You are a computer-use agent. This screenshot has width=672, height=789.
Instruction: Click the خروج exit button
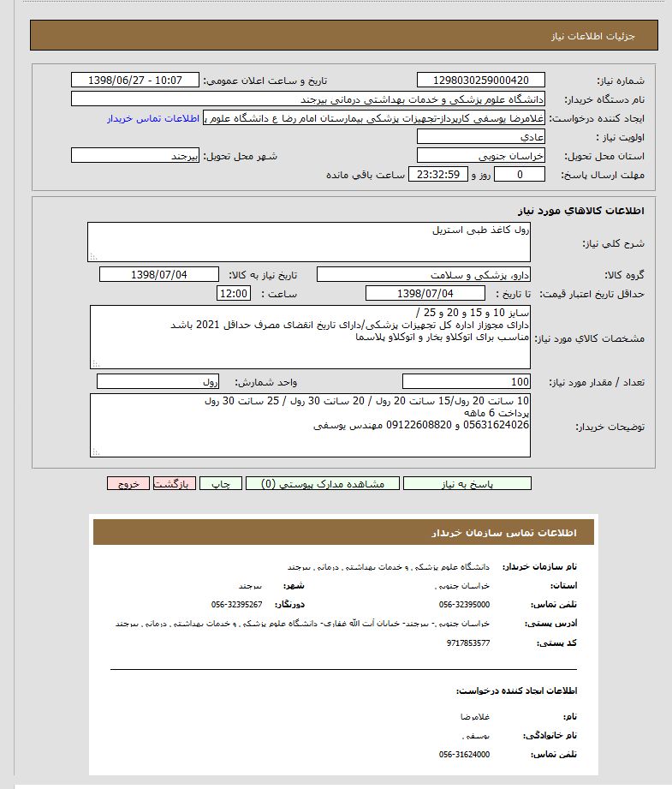click(128, 484)
